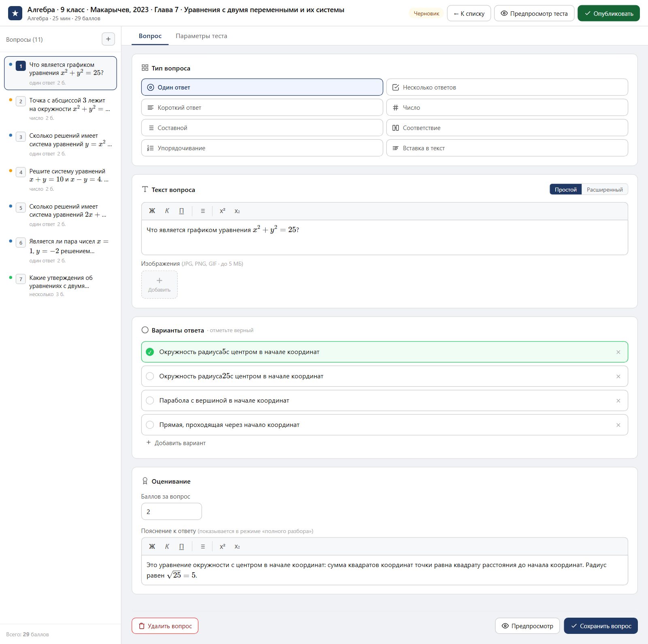Apply italic in question text toolbar
Viewport: 648px width, 644px height.
(x=167, y=211)
